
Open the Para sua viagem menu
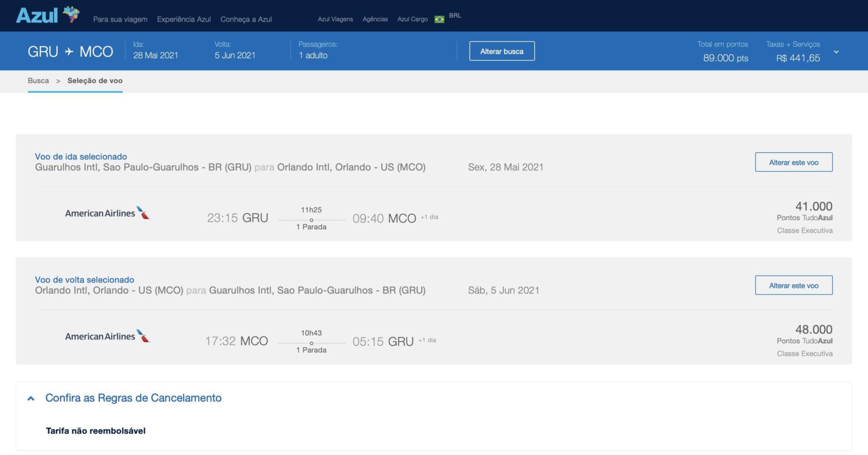coord(120,19)
